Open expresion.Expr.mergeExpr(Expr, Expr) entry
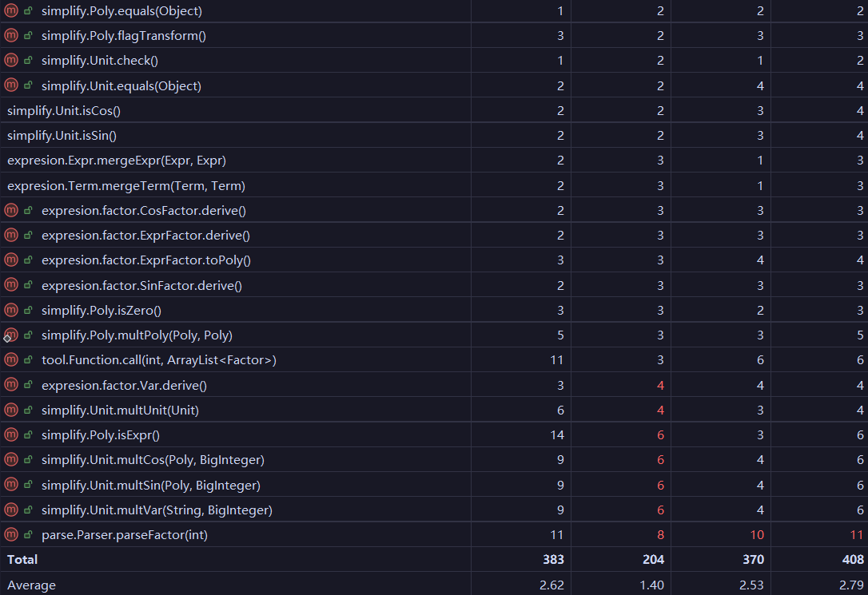 pyautogui.click(x=117, y=161)
